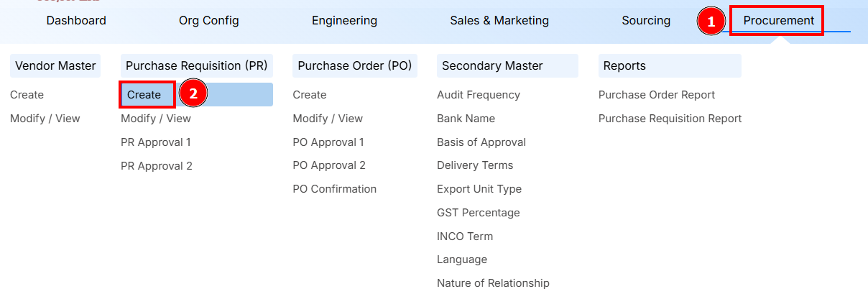Open Purchase Requisition Report
This screenshot has width=868, height=294.
(x=670, y=119)
